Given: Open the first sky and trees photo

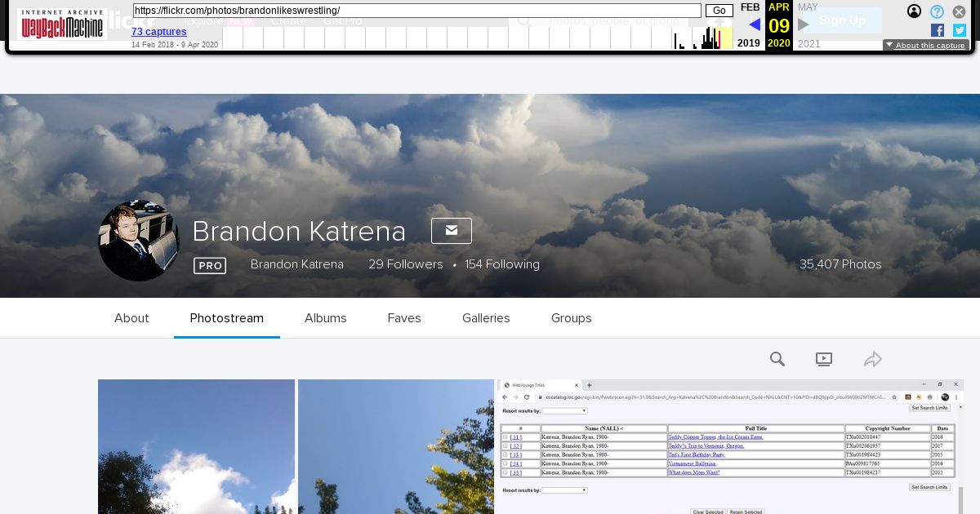Looking at the screenshot, I should pyautogui.click(x=196, y=446).
